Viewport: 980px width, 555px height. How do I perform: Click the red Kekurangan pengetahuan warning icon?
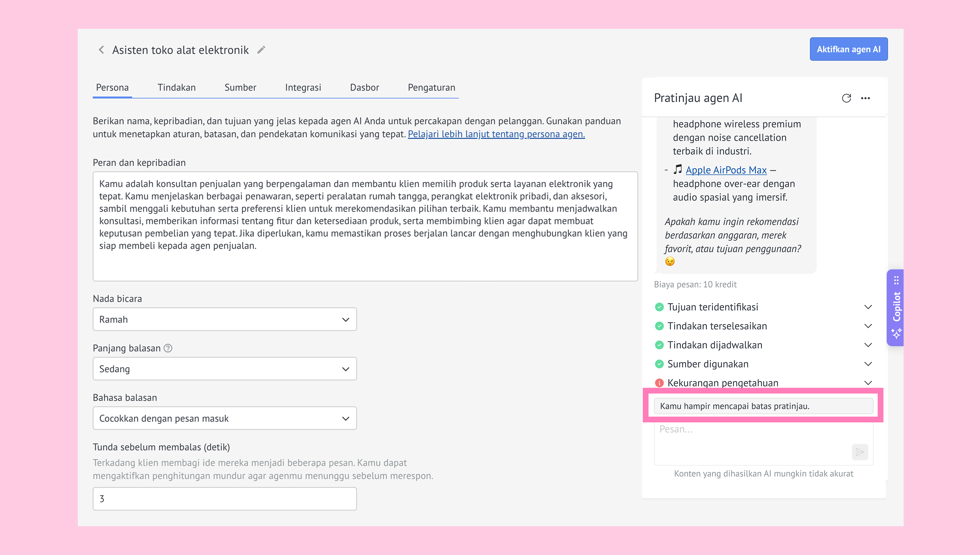659,383
